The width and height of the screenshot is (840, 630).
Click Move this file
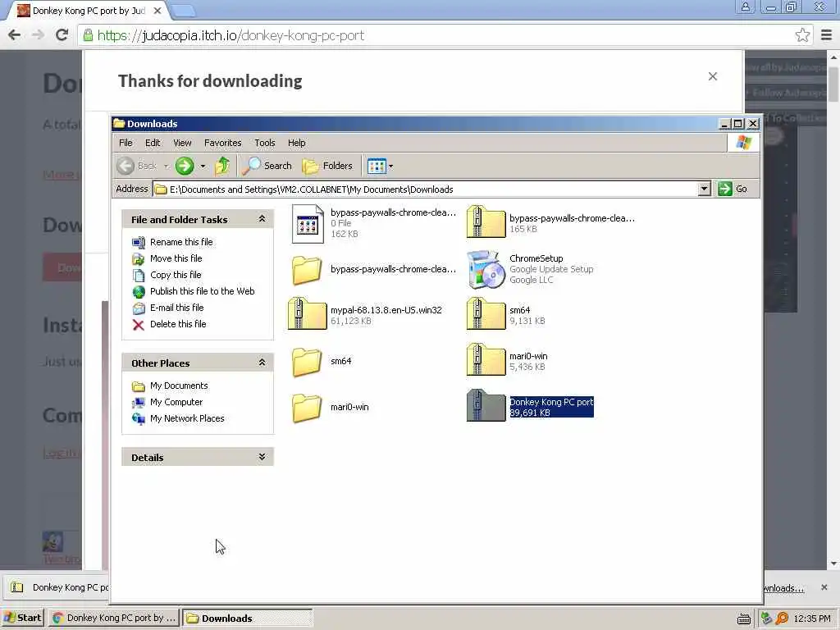click(176, 258)
